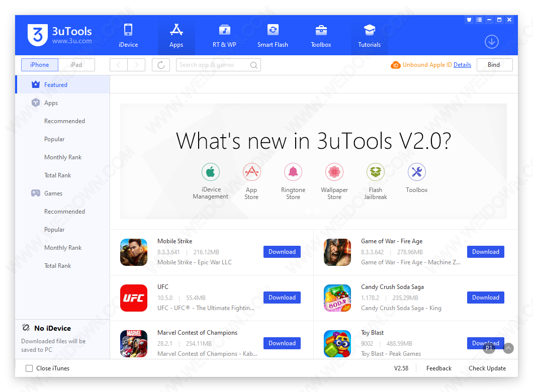Select the Apps category in sidebar

point(63,103)
